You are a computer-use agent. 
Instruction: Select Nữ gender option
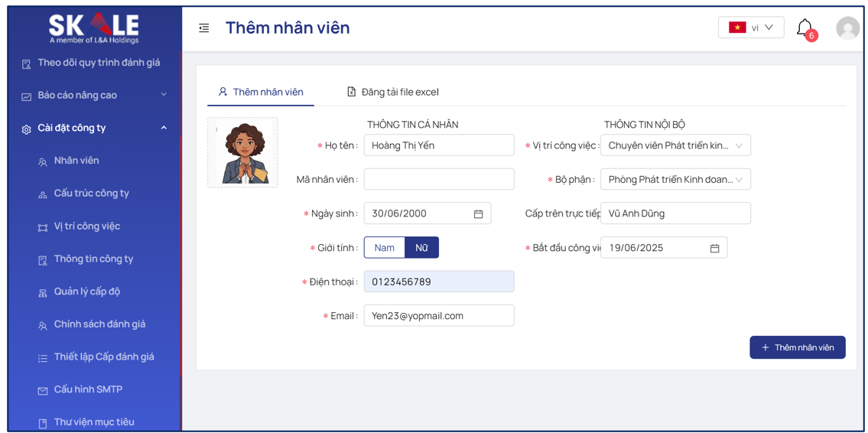[422, 248]
